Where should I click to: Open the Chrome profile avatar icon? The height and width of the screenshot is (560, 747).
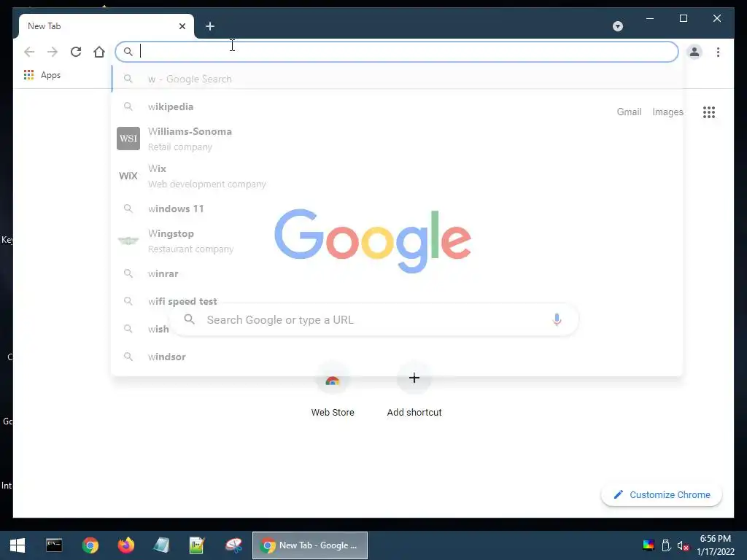click(x=694, y=52)
